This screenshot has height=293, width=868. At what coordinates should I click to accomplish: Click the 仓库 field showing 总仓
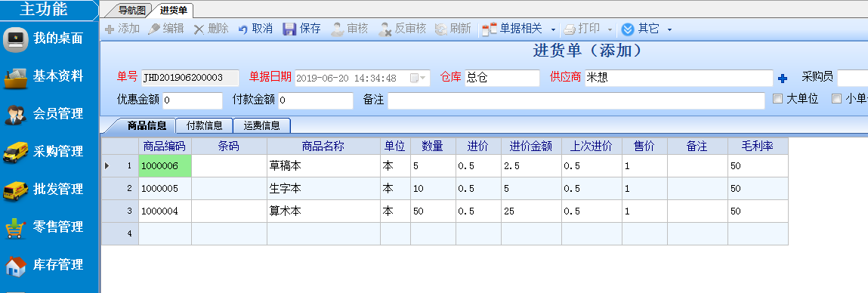[502, 78]
